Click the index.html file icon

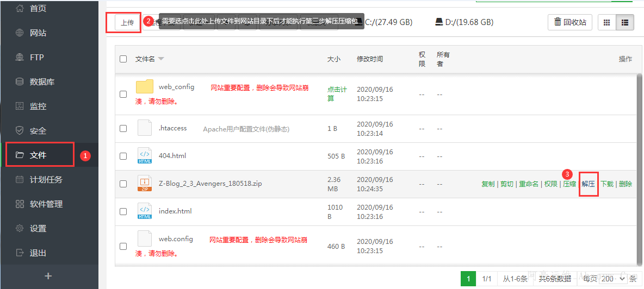[x=145, y=211]
